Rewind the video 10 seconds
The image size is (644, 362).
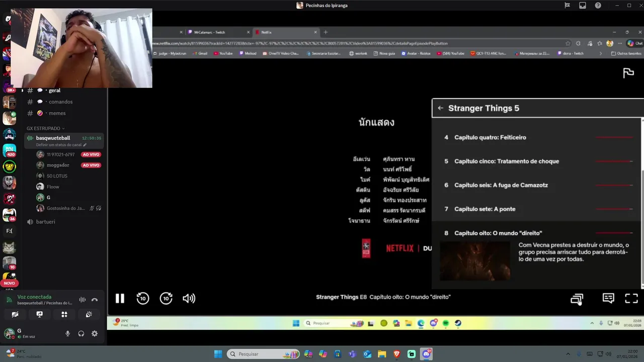pyautogui.click(x=143, y=299)
